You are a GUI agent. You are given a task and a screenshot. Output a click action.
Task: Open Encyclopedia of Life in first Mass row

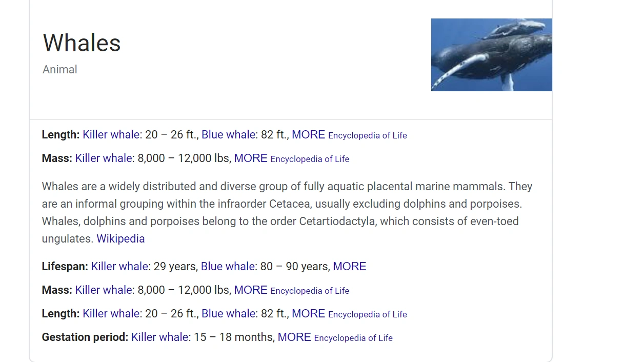[310, 159]
